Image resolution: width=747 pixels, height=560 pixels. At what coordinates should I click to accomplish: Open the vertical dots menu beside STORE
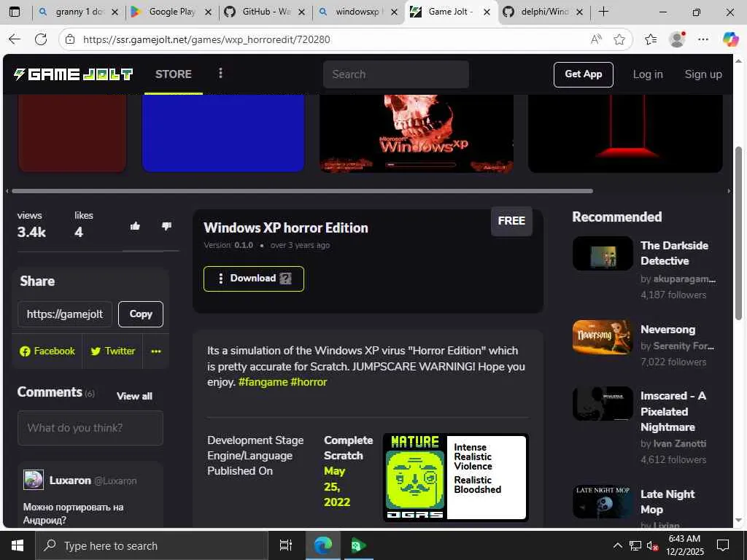[x=220, y=74]
